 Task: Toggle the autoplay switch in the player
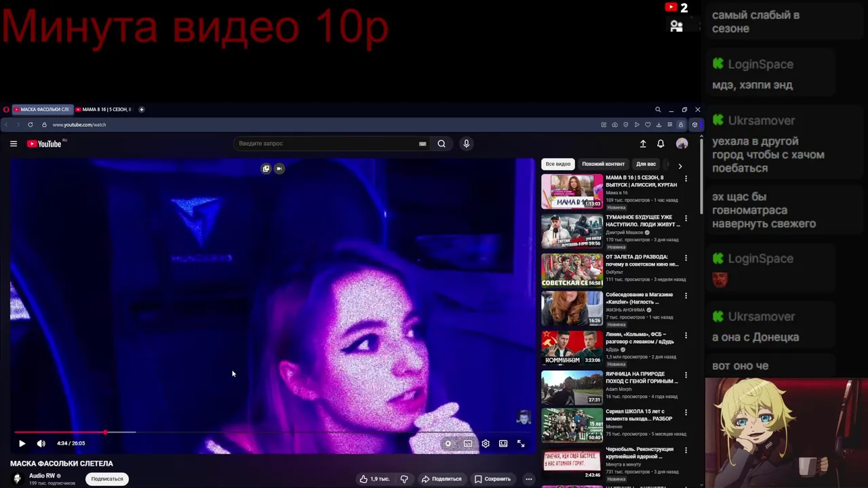tap(448, 443)
